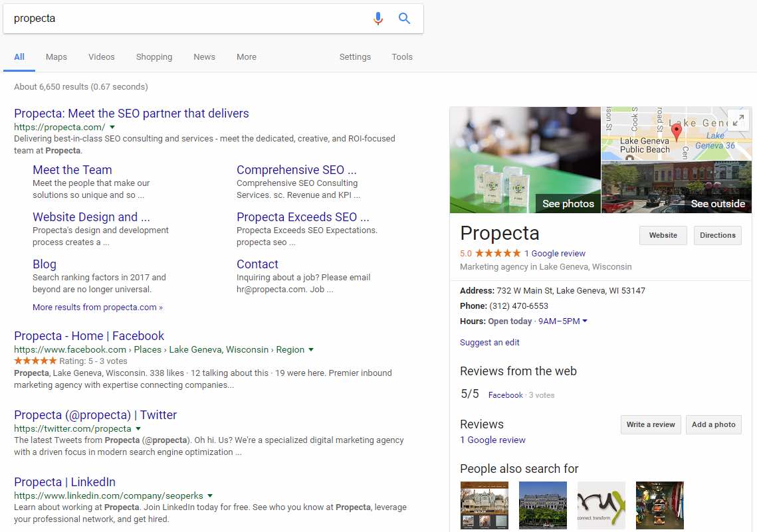This screenshot has height=532, width=757.
Task: Click the microphone voice search icon
Action: [378, 19]
